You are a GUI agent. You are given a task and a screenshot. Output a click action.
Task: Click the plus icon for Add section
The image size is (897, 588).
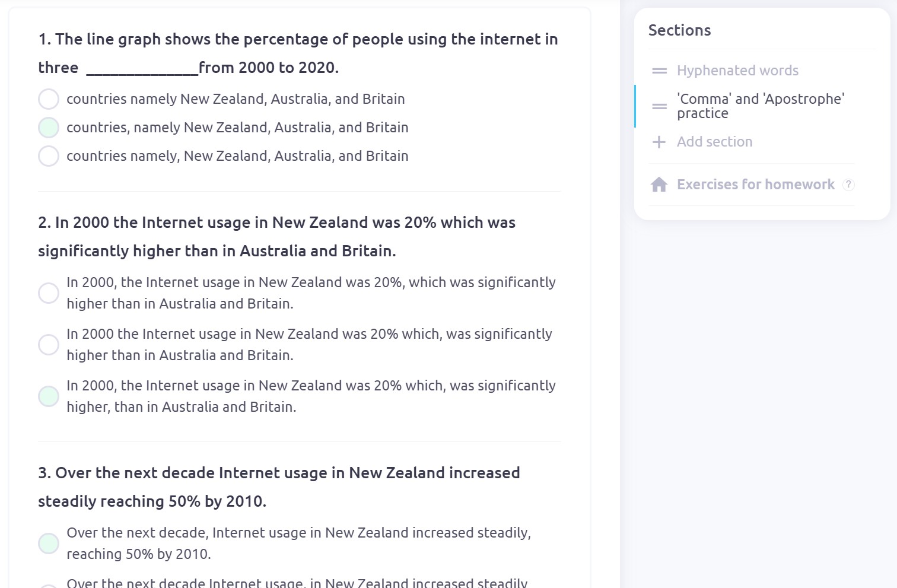click(659, 142)
